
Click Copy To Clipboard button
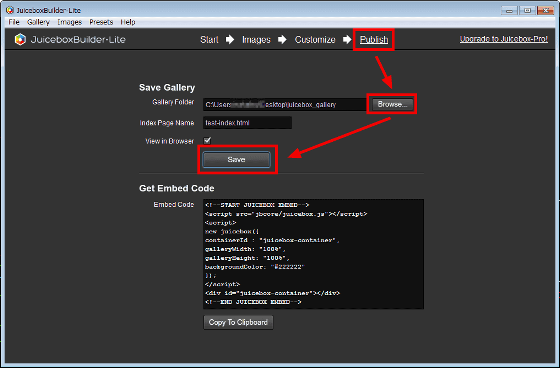point(238,322)
